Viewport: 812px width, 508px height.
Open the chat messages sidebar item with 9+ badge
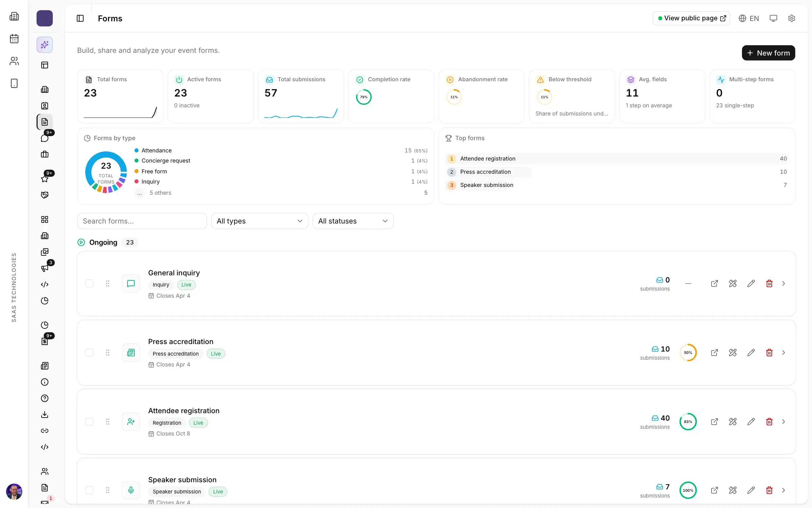[45, 138]
